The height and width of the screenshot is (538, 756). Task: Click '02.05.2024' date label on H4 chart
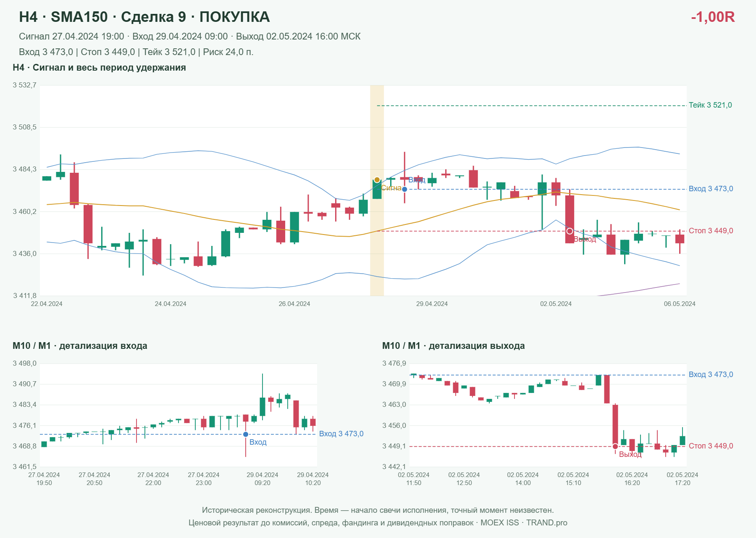(x=556, y=304)
